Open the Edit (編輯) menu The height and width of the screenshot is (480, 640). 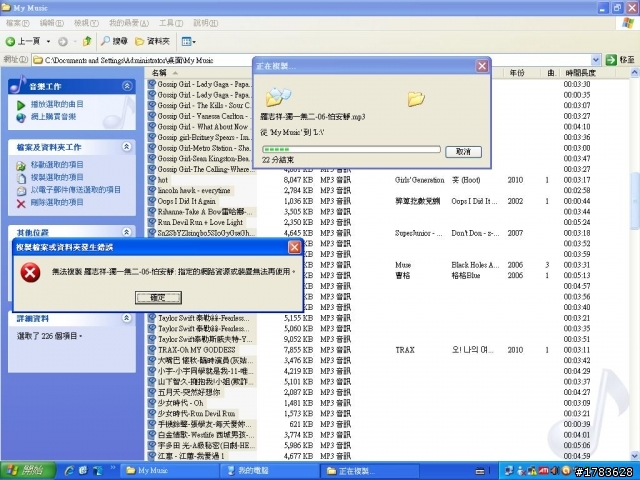pos(51,23)
